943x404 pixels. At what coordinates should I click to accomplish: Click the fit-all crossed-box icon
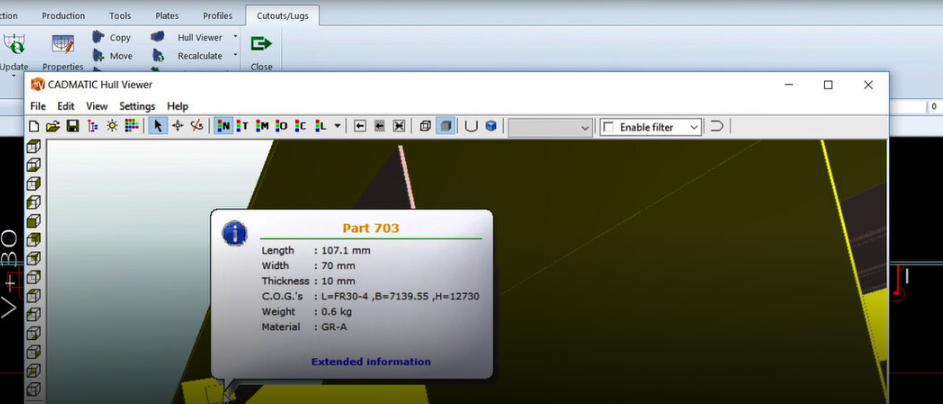tap(399, 126)
